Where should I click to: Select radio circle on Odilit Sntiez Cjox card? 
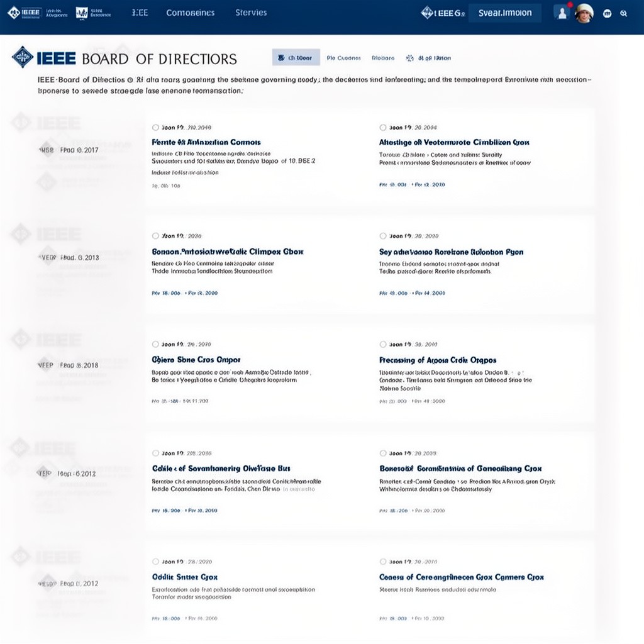pyautogui.click(x=155, y=562)
